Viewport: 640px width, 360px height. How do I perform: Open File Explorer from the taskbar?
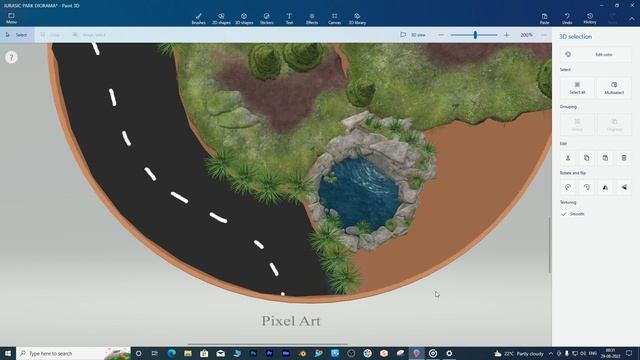(x=188, y=353)
